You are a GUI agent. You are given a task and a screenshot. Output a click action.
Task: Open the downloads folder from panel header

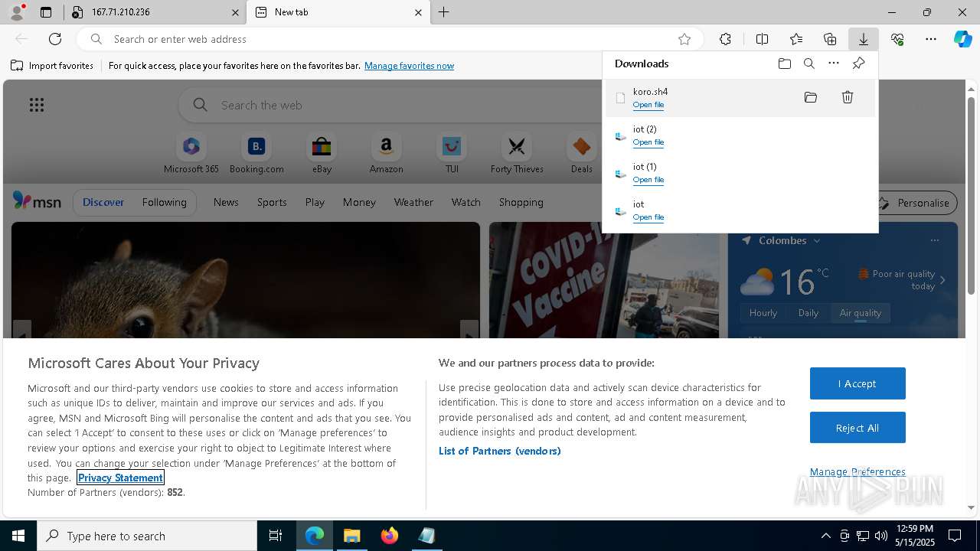(785, 64)
